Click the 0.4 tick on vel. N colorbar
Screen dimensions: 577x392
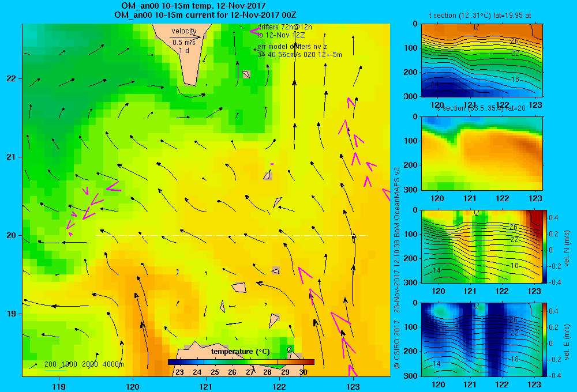(x=554, y=218)
